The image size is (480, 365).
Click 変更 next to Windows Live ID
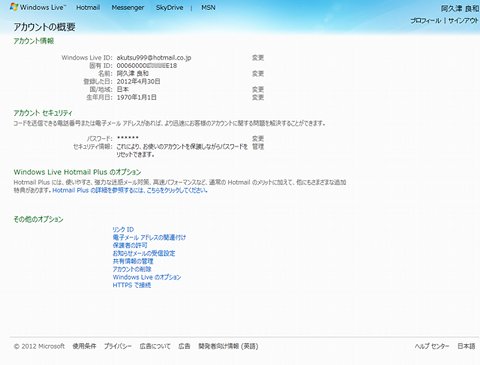258,58
